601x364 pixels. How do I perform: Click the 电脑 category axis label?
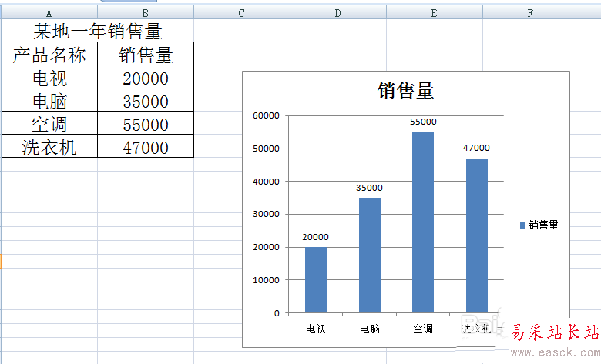point(370,329)
